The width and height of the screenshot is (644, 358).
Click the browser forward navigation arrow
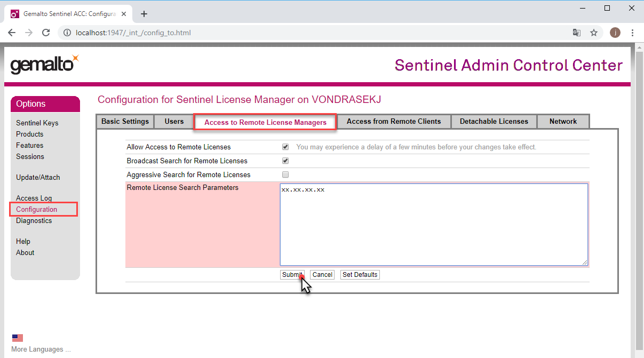29,33
